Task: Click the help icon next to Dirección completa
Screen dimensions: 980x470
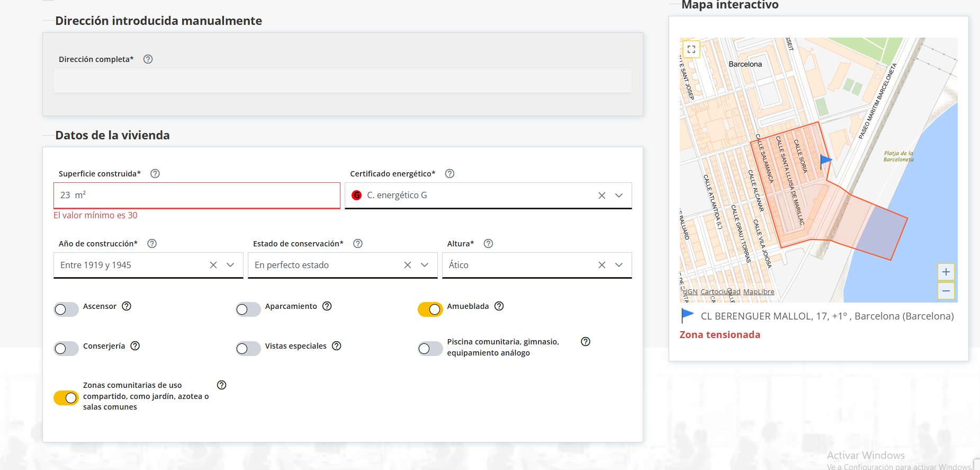Action: pos(148,59)
